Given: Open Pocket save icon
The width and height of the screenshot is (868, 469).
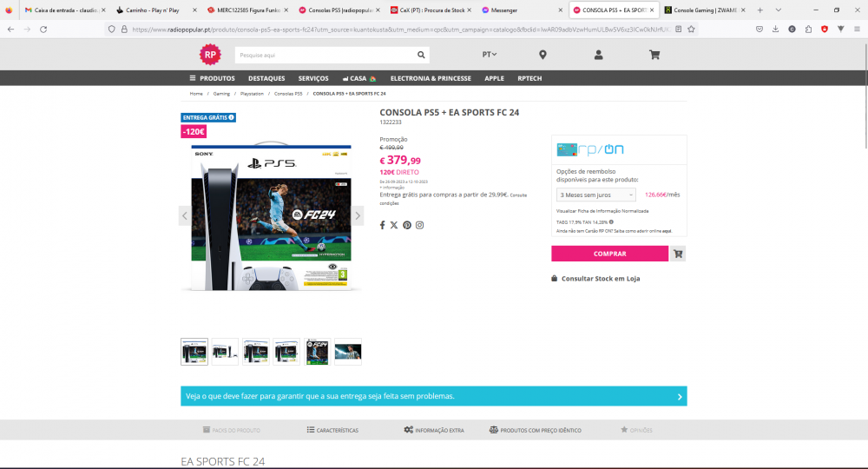Looking at the screenshot, I should pos(759,30).
